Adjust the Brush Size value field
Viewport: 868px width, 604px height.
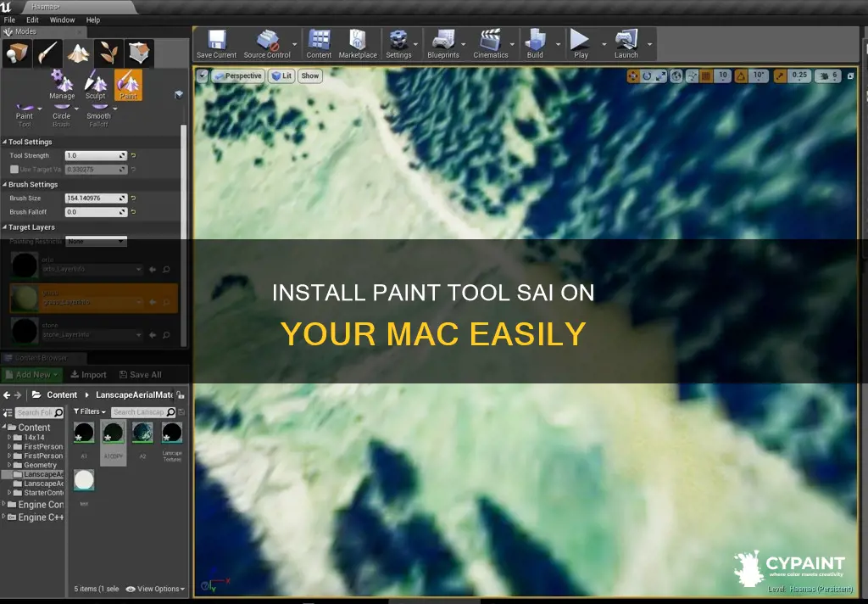[x=96, y=198]
